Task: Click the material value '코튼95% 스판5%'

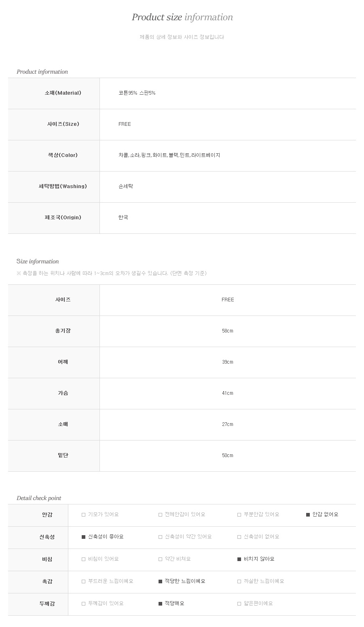Action: tap(137, 93)
